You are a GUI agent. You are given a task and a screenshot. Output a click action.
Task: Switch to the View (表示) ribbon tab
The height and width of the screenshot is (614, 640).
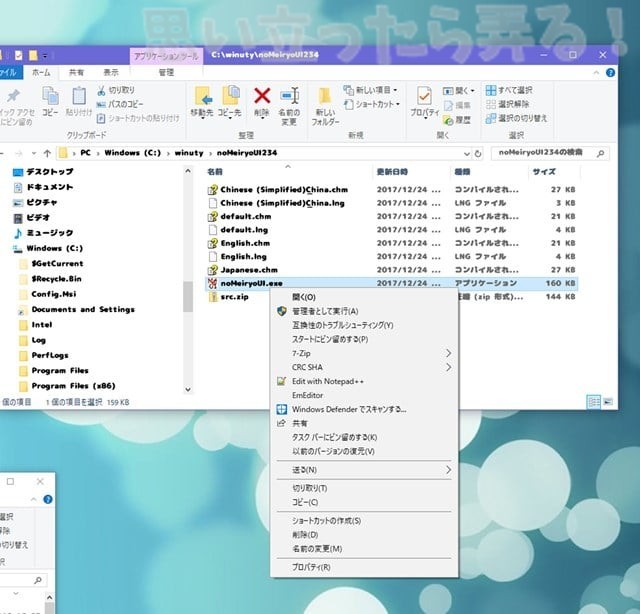pyautogui.click(x=111, y=72)
